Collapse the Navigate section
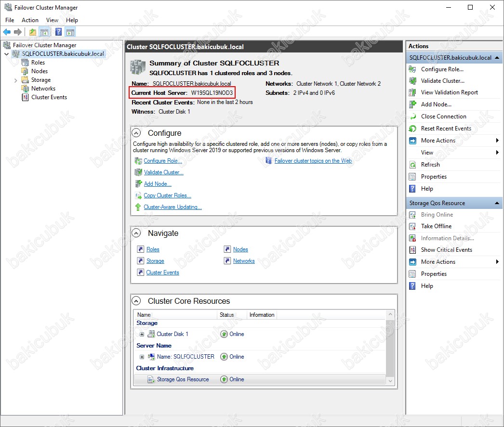 point(136,233)
